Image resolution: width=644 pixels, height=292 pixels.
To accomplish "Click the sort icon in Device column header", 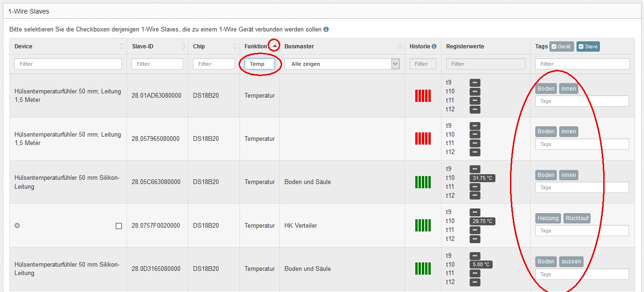I will click(x=122, y=46).
